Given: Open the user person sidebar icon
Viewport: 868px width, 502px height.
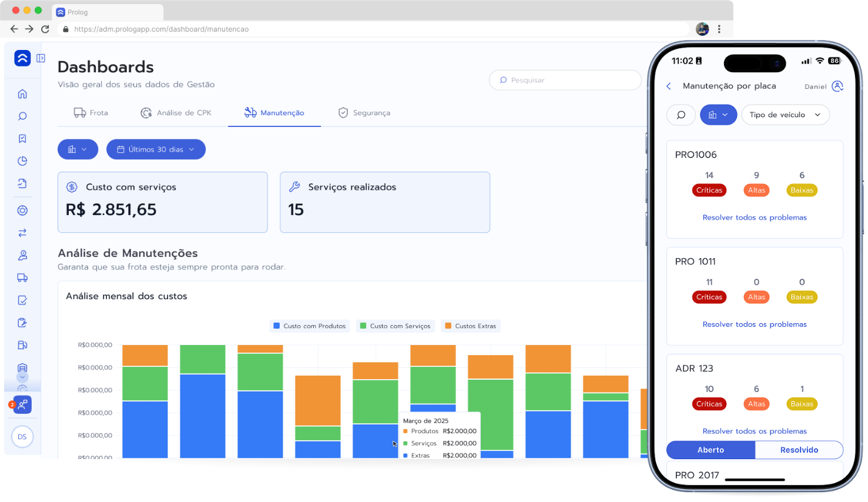Looking at the screenshot, I should click(x=22, y=255).
